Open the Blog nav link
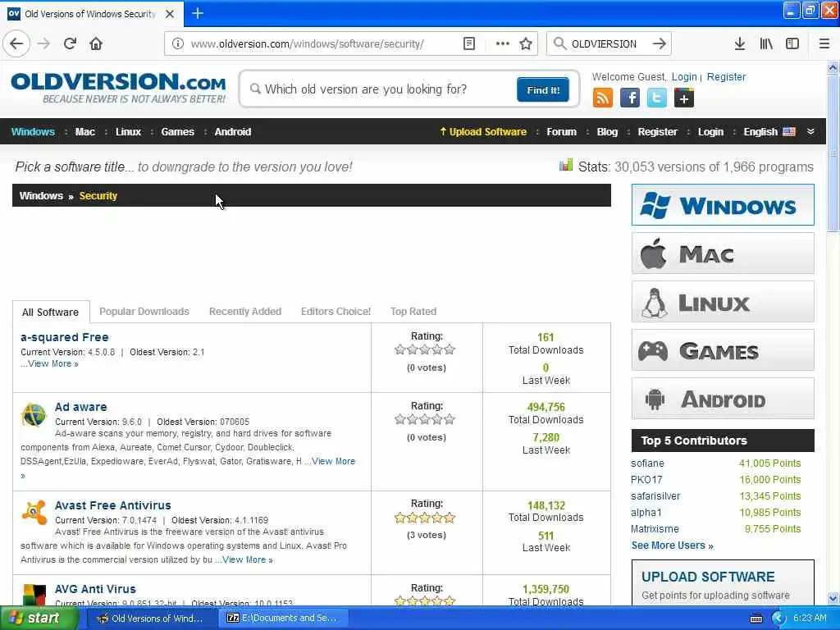840x630 pixels. click(607, 132)
